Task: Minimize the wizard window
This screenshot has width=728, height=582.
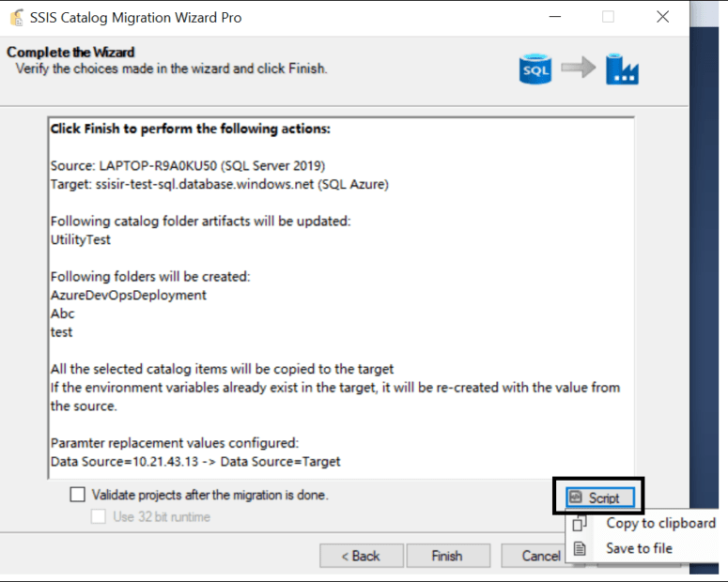Action: (x=555, y=17)
